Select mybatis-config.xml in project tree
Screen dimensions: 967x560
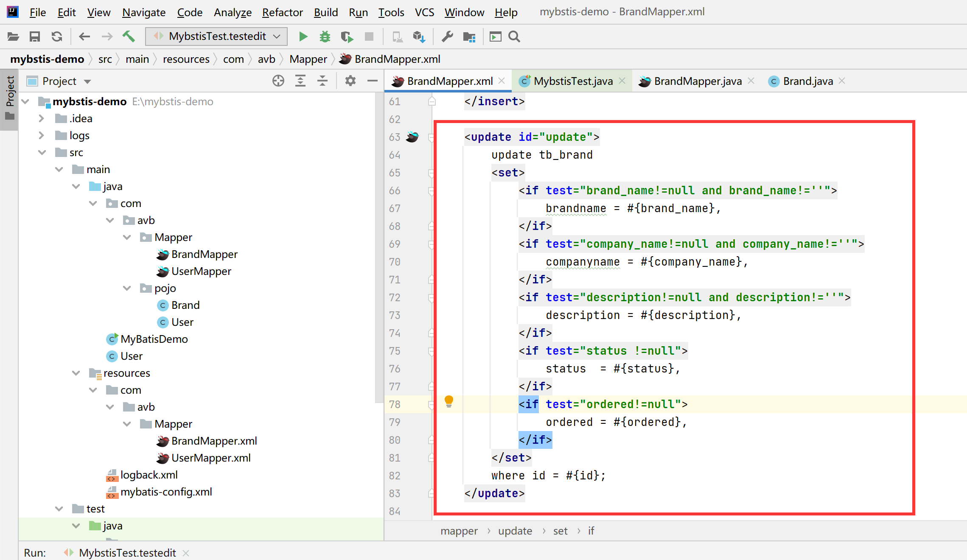pos(166,492)
